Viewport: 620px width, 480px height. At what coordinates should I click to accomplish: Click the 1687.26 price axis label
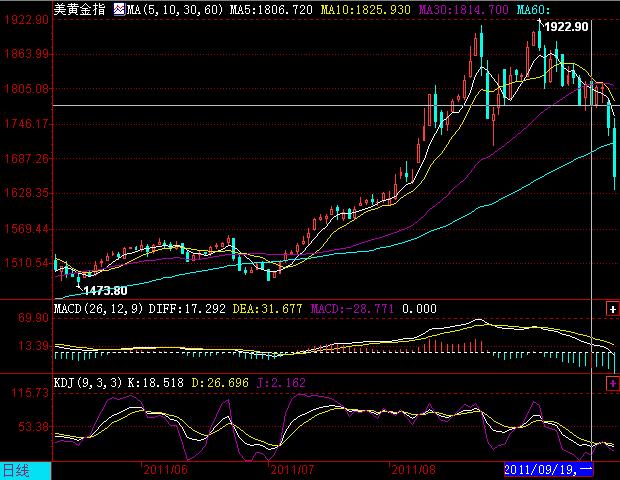(x=26, y=159)
